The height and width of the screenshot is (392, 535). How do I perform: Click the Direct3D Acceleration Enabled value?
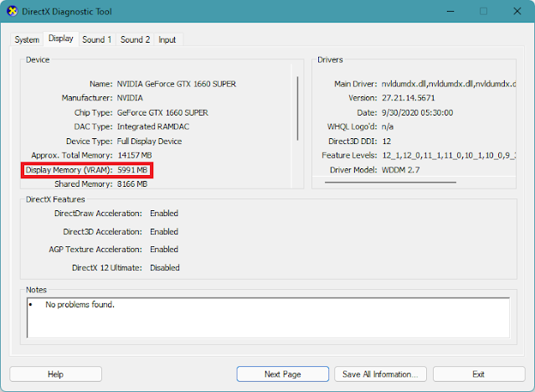tap(164, 232)
